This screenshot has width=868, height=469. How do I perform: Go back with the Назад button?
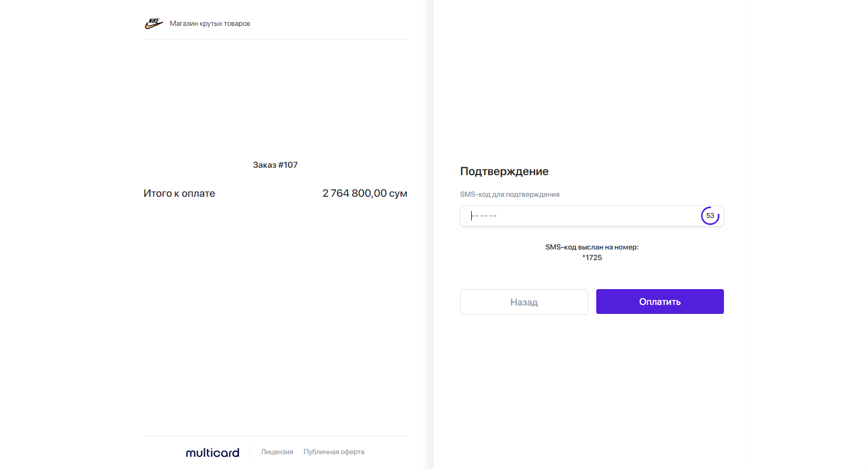(523, 302)
